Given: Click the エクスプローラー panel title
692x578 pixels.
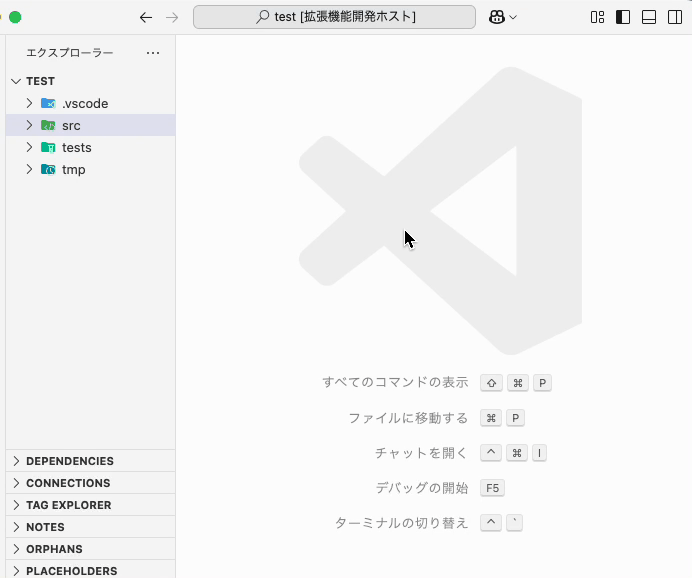Looking at the screenshot, I should click(70, 53).
